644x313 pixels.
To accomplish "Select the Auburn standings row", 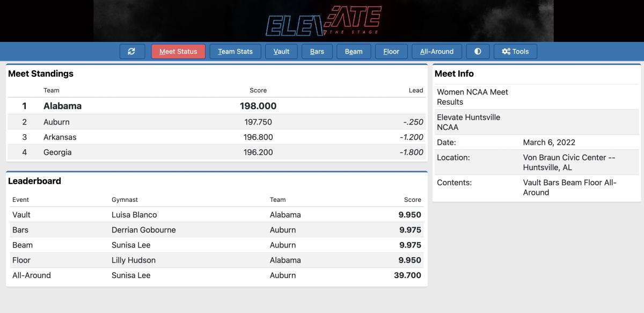I will (216, 122).
